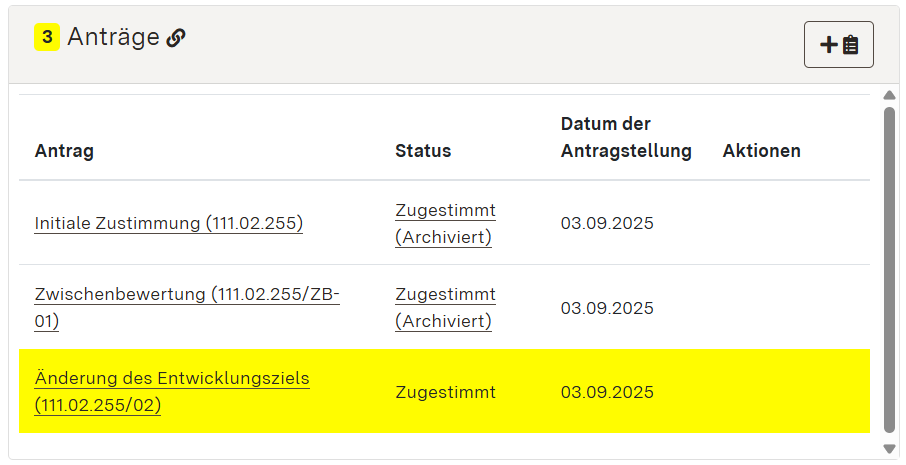Click the add new Antrag clipboard button
This screenshot has width=906, height=465.
pyautogui.click(x=838, y=45)
